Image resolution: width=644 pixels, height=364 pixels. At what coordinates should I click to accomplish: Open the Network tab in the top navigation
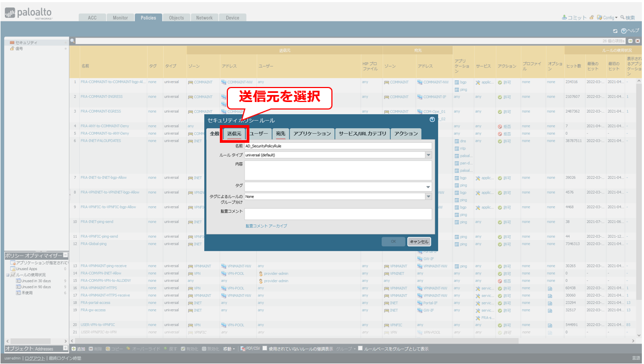pyautogui.click(x=204, y=18)
